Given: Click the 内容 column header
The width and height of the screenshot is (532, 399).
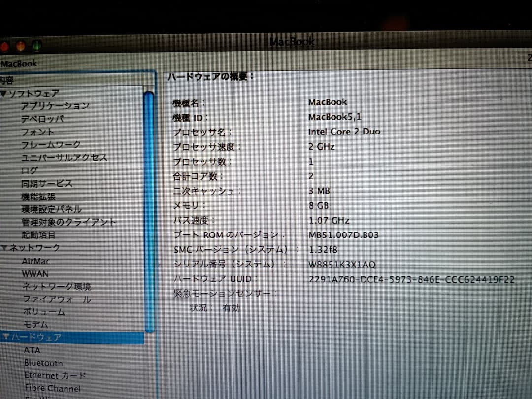Looking at the screenshot, I should [x=71, y=80].
